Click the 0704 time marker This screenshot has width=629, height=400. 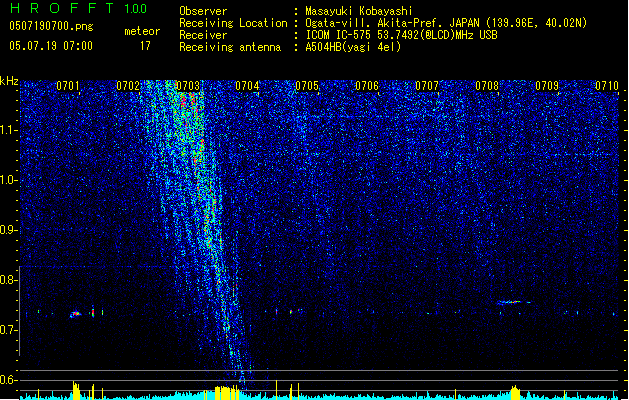[x=247, y=86]
